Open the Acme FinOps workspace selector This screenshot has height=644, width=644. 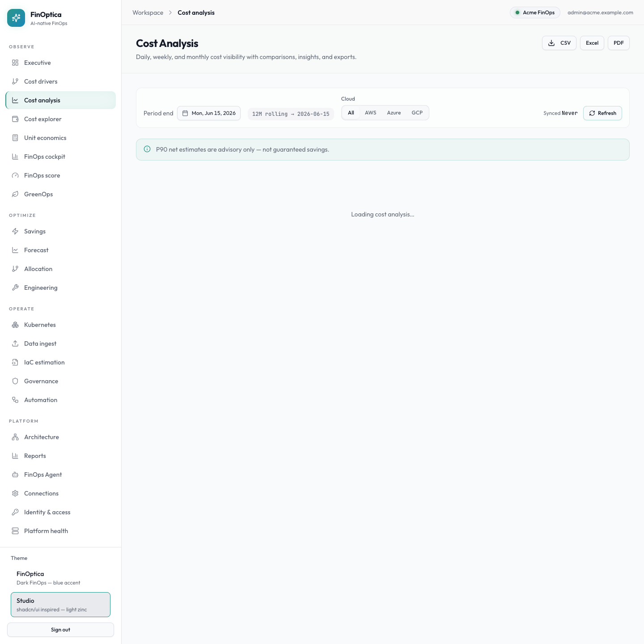click(535, 13)
